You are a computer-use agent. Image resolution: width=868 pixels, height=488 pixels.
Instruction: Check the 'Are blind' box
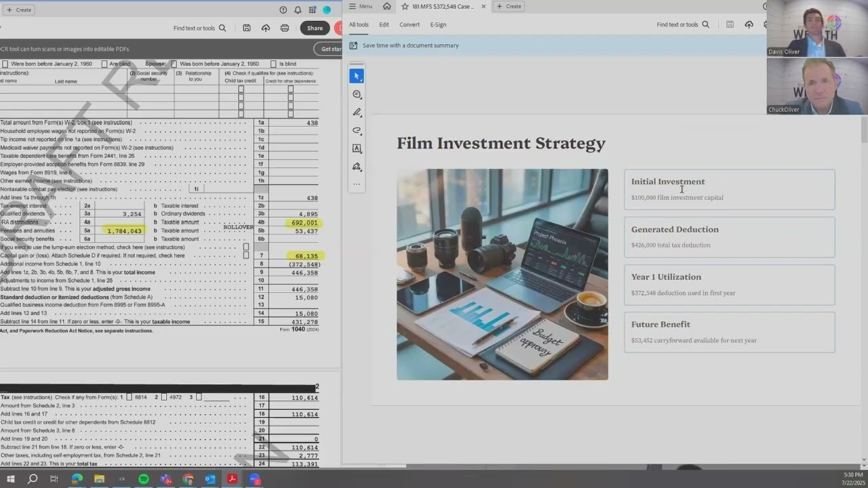click(104, 64)
